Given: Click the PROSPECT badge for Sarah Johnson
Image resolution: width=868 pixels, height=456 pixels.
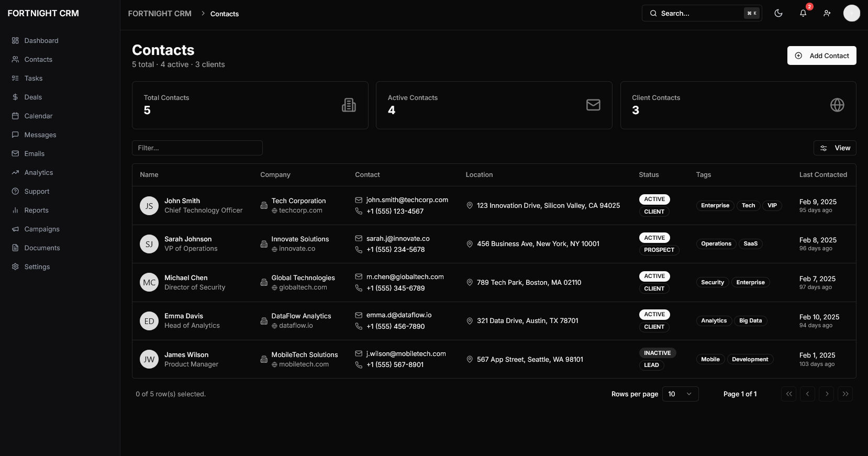Looking at the screenshot, I should (659, 250).
